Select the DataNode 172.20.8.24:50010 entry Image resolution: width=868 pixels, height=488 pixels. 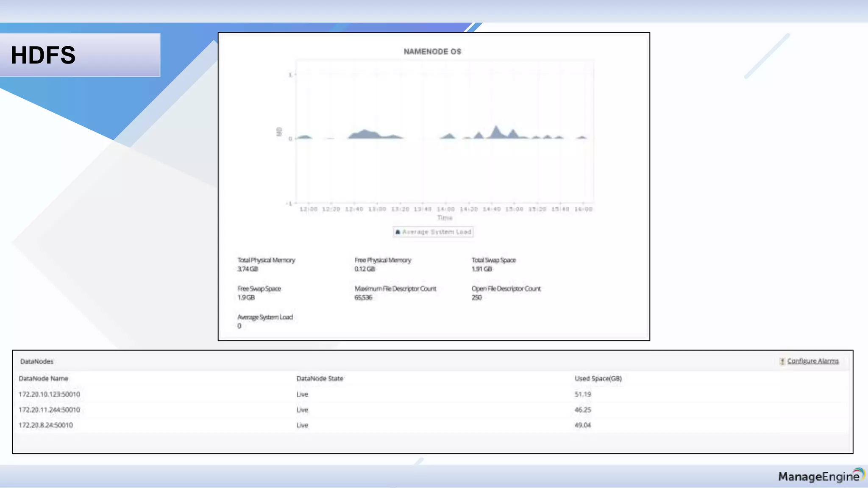pyautogui.click(x=46, y=425)
